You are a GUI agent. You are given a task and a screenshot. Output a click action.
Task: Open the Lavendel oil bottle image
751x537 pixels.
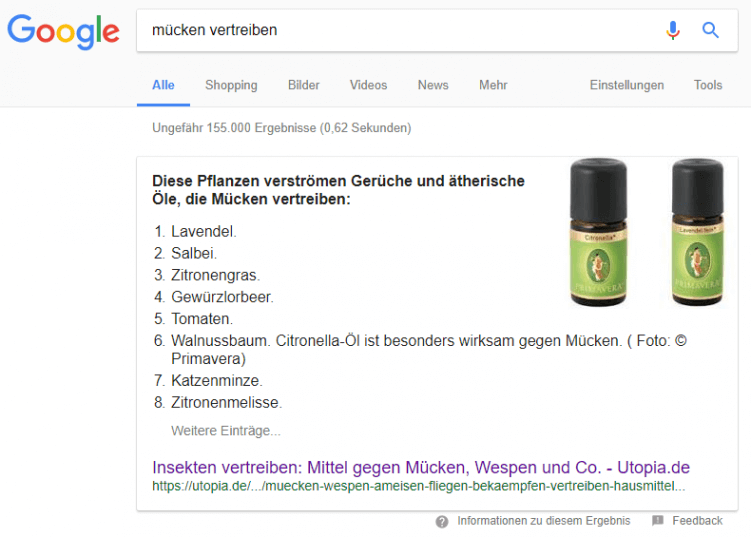[x=697, y=231]
